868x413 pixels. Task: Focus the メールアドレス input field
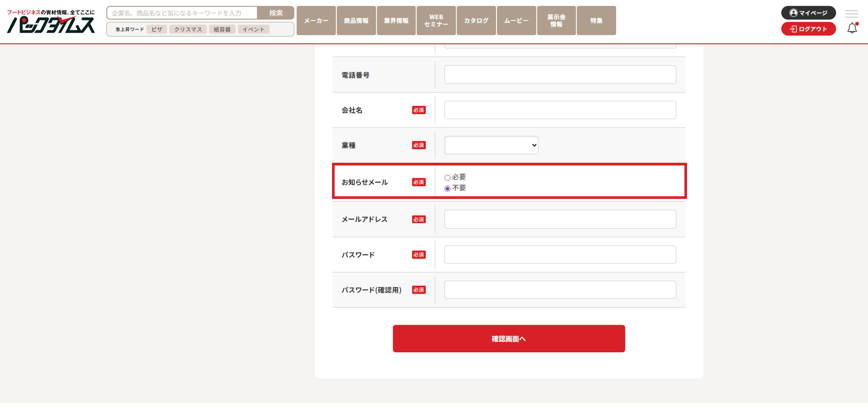tap(560, 219)
